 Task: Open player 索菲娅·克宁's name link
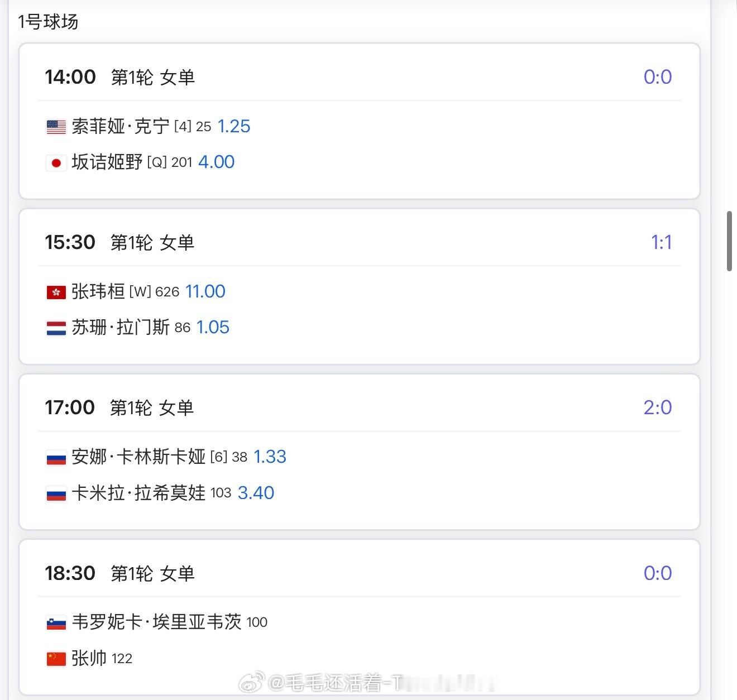click(121, 126)
